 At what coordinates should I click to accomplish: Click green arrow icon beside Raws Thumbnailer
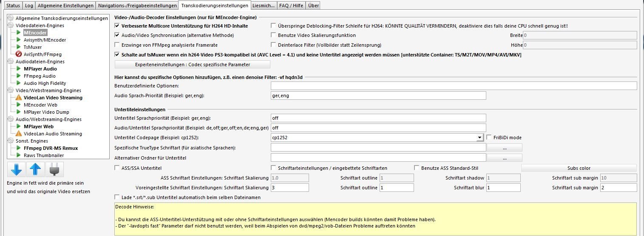pos(19,155)
